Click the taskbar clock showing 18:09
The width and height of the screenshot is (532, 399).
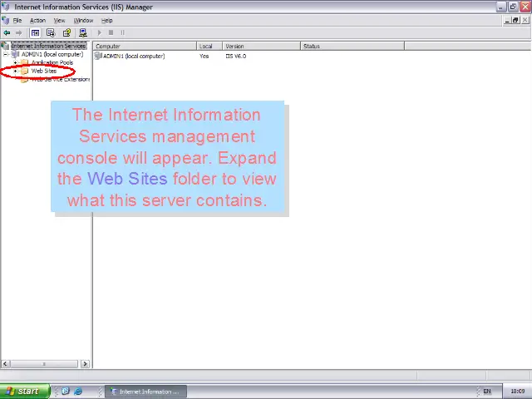(517, 392)
